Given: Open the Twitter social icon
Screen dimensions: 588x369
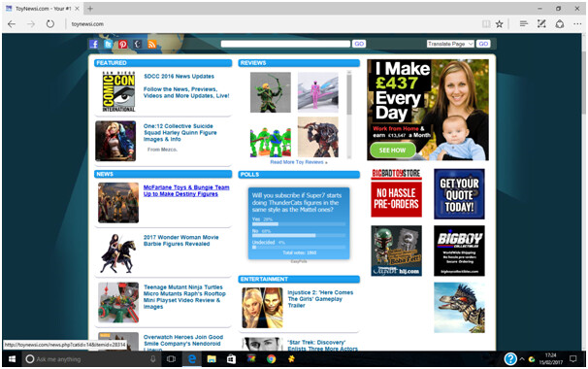Looking at the screenshot, I should pyautogui.click(x=108, y=44).
